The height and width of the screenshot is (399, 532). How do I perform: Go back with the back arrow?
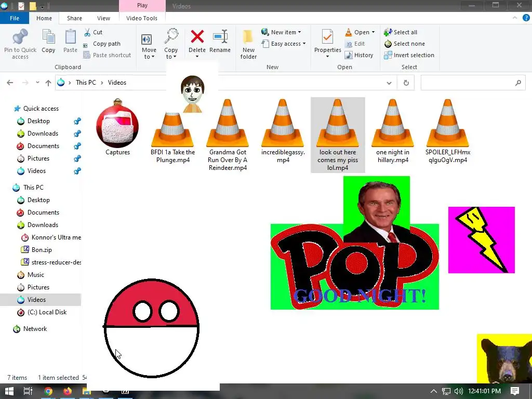(x=10, y=83)
